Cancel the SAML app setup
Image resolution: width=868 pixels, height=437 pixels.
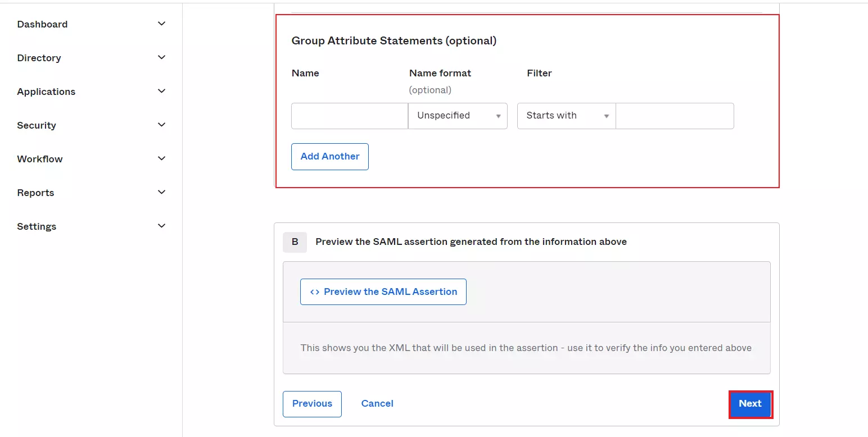(x=377, y=404)
